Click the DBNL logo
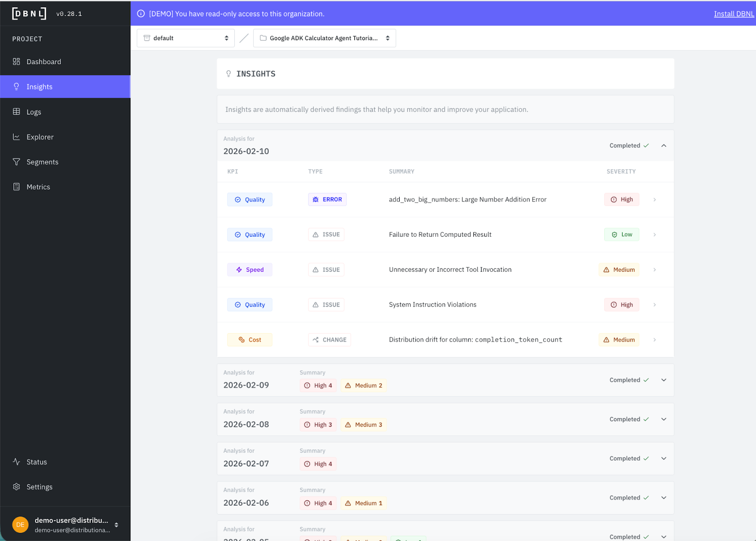The height and width of the screenshot is (541, 756). (x=29, y=14)
